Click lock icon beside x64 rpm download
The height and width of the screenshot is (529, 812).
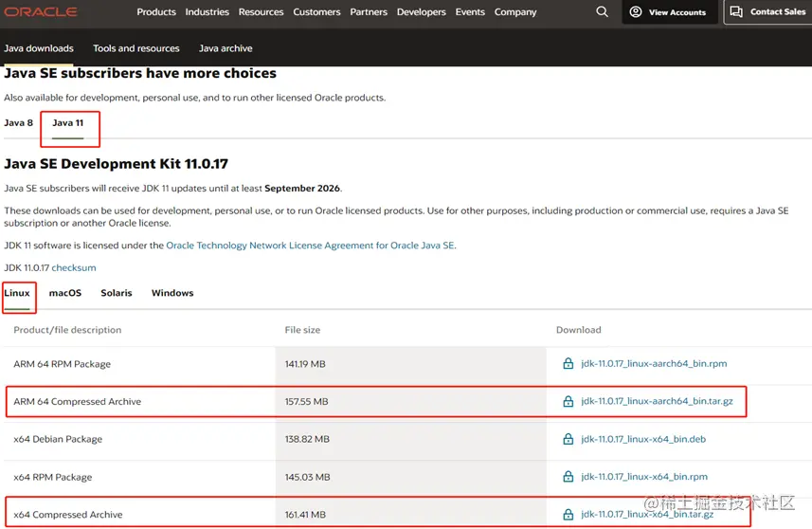568,477
